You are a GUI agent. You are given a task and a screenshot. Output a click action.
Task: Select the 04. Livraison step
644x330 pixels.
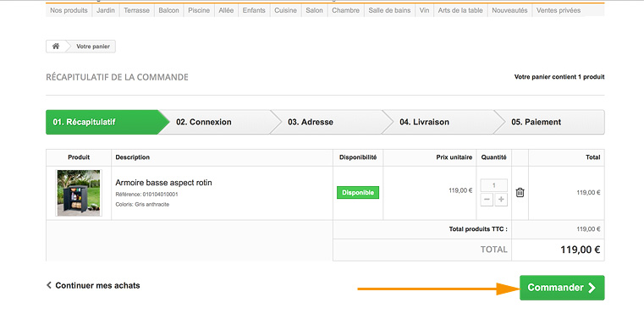(443, 122)
